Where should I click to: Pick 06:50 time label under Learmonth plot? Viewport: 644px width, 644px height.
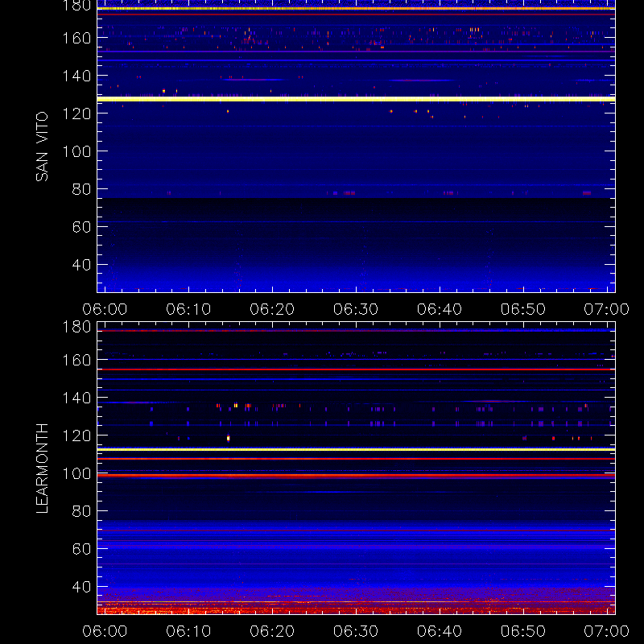pos(522,631)
